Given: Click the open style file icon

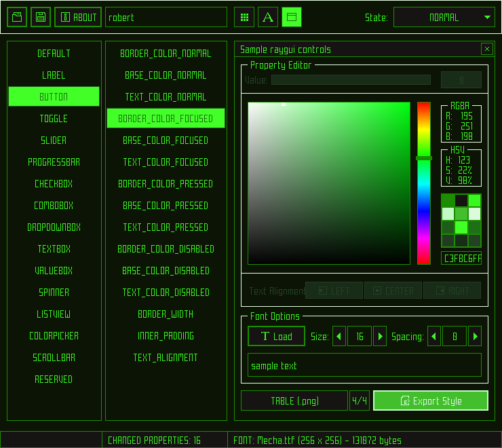Looking at the screenshot, I should tap(17, 17).
